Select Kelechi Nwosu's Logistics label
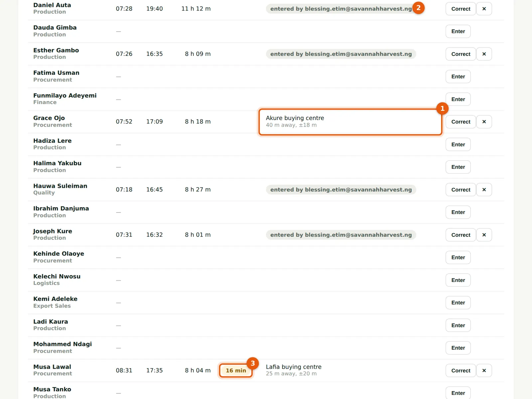Screen dimensions: 532x399 (x=47, y=283)
